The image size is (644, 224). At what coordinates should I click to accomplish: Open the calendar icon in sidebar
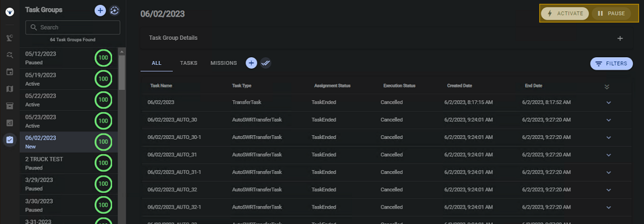click(x=10, y=72)
